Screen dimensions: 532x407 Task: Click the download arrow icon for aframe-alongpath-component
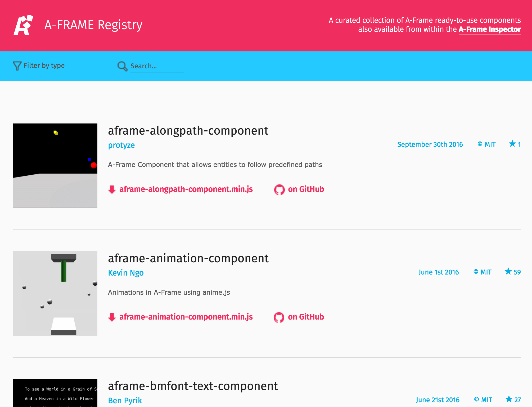[x=112, y=189]
